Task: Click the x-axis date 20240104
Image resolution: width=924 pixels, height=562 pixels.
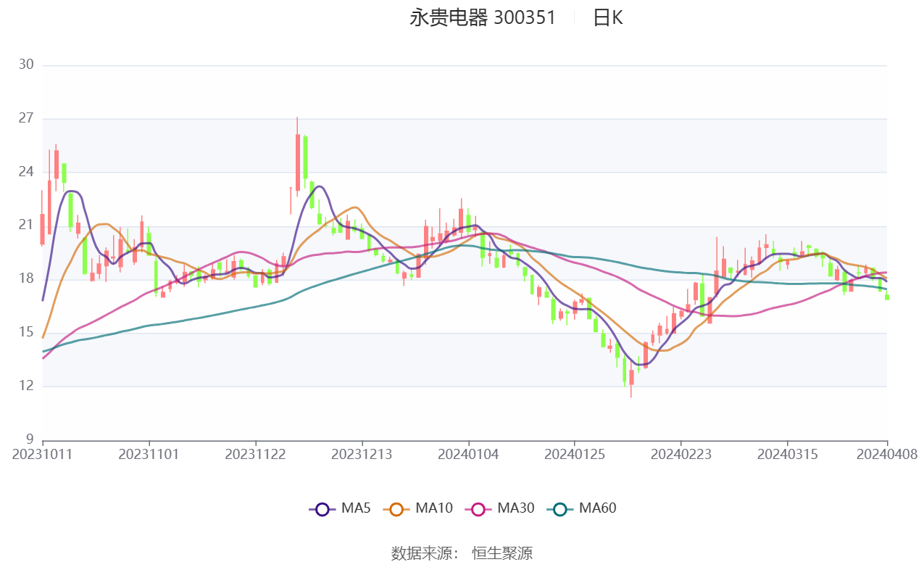Action: pyautogui.click(x=468, y=454)
